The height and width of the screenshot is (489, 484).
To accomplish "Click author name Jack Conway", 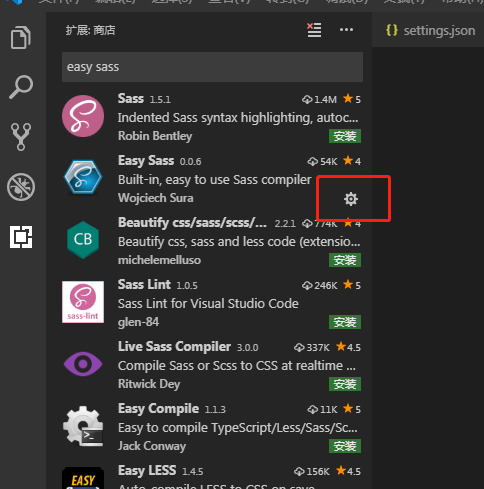I will [152, 446].
